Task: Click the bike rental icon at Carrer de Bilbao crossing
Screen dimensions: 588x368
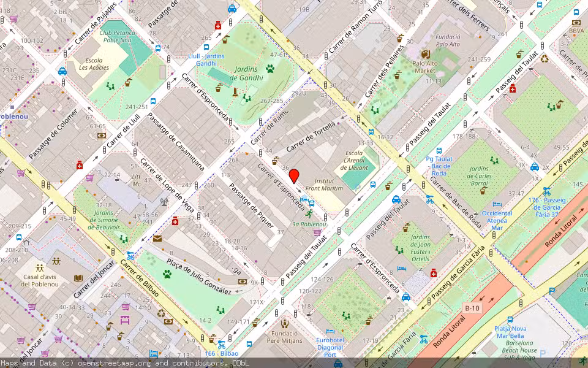Action: (130, 255)
